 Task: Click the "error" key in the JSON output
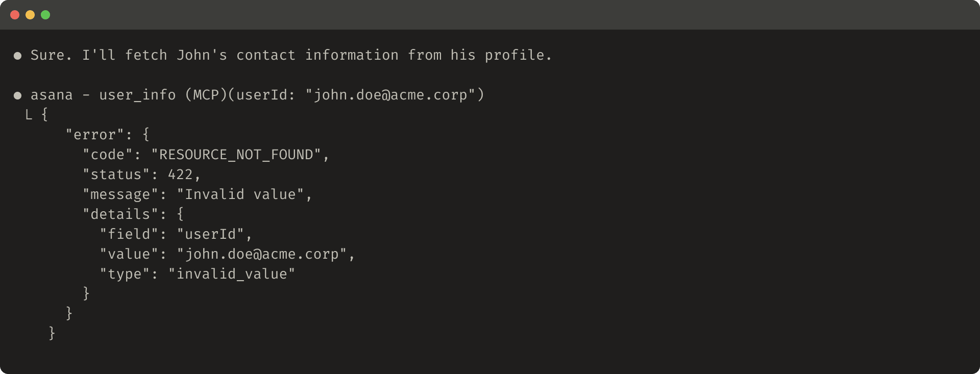coord(94,135)
